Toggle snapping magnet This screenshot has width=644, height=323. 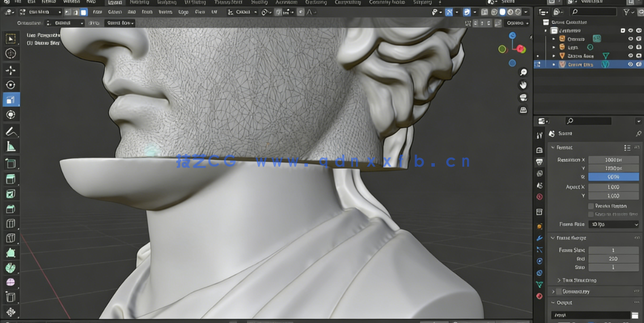[x=279, y=12]
